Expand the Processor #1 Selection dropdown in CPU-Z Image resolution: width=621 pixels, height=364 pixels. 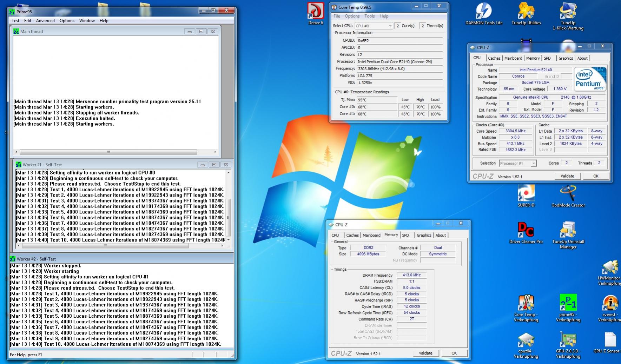(518, 163)
